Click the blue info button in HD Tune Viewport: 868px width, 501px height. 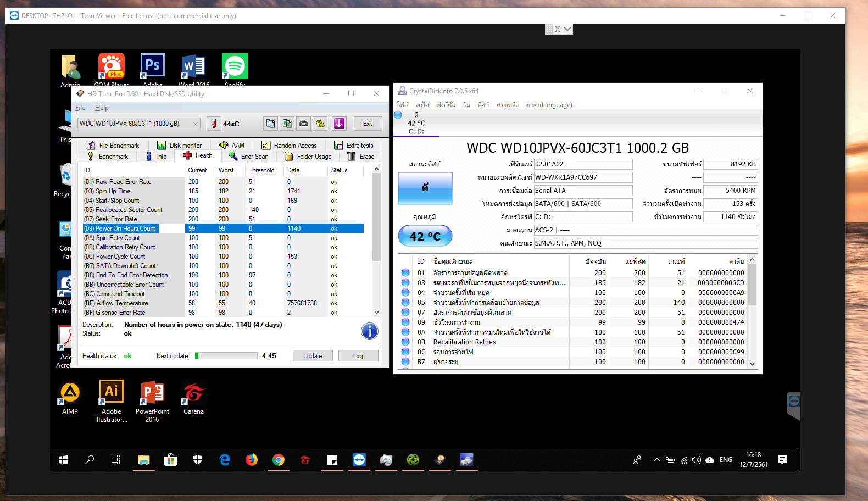[370, 331]
